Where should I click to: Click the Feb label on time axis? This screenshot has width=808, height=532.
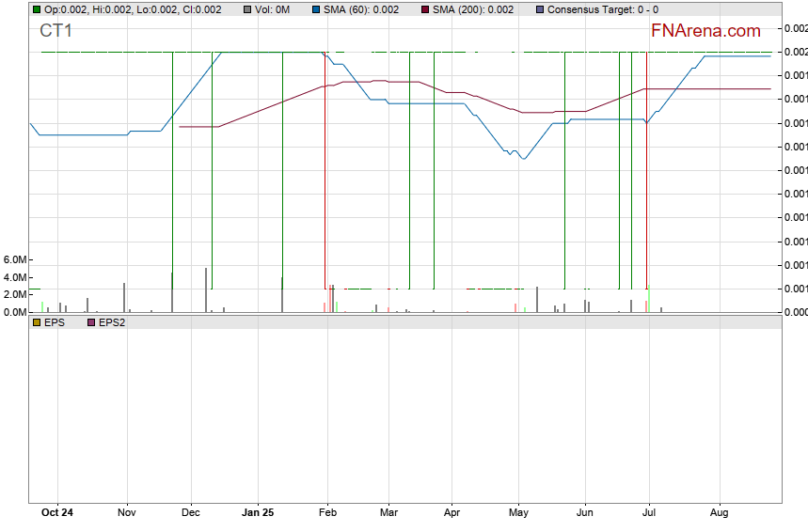click(x=327, y=513)
